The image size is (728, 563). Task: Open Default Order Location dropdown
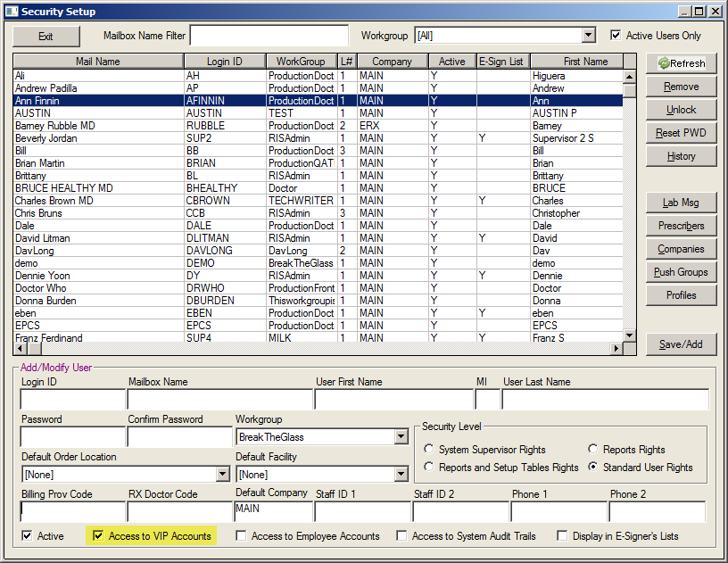point(223,474)
